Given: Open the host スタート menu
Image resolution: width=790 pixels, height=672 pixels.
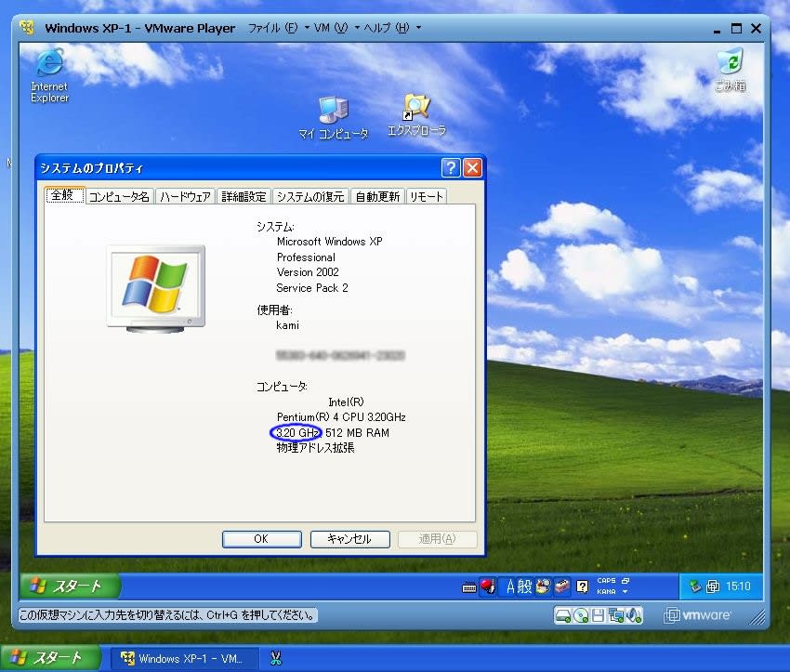Looking at the screenshot, I should tap(50, 658).
